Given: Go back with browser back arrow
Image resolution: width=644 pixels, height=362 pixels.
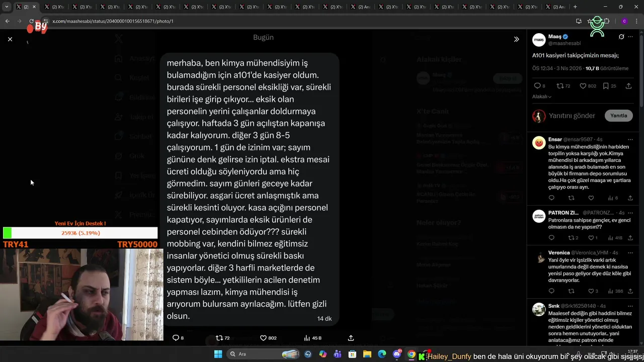Looking at the screenshot, I should pyautogui.click(x=7, y=21).
